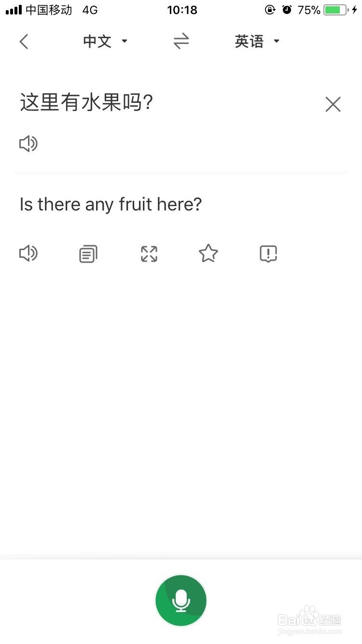This screenshot has height=644, width=362.
Task: Swap source and target languages
Action: tap(181, 42)
